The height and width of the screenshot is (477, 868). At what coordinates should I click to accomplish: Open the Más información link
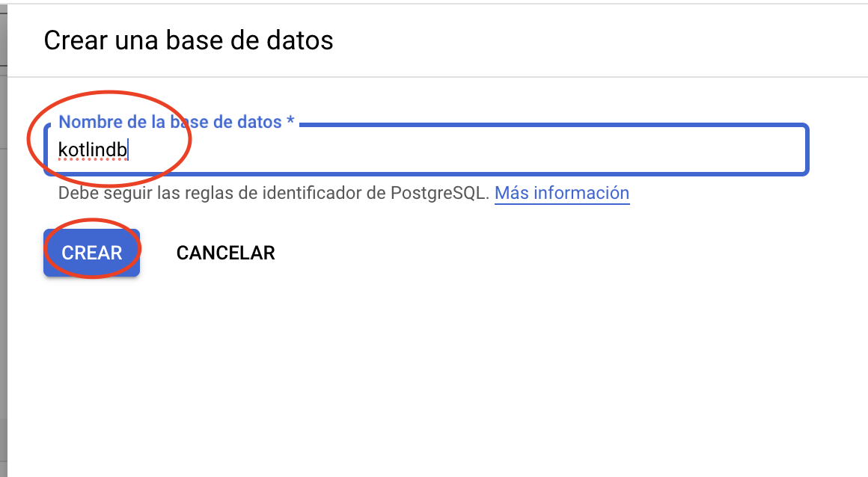point(561,193)
